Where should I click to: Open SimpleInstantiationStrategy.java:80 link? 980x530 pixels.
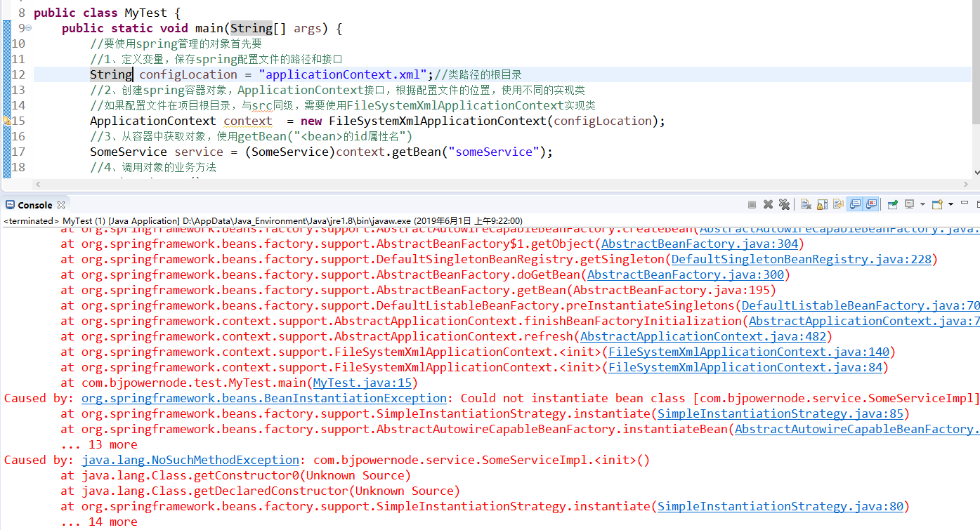780,506
